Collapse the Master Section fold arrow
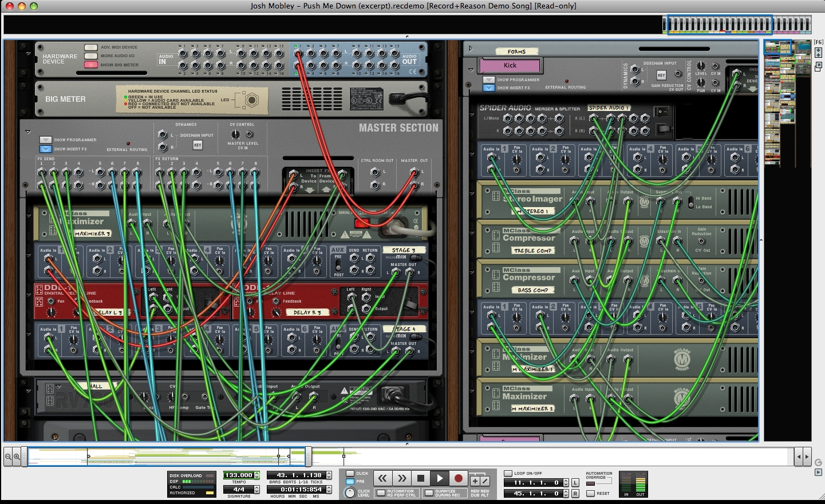Screen dimensions: 825x504 pyautogui.click(x=27, y=132)
